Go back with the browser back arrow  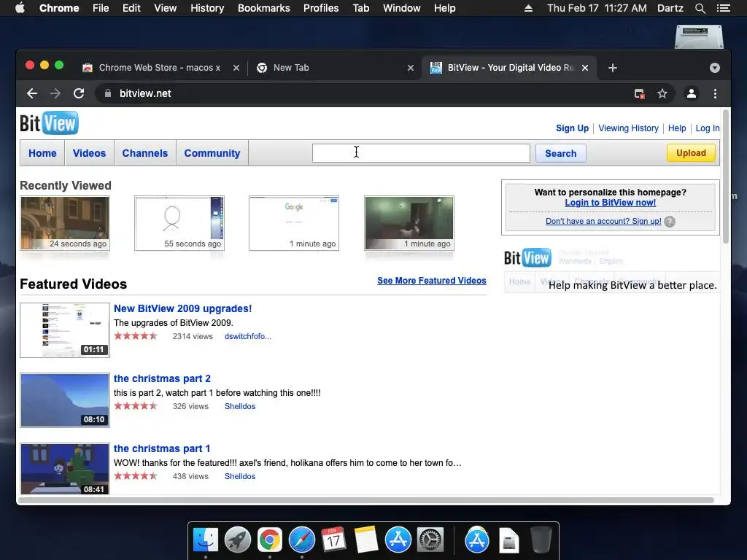tap(32, 93)
